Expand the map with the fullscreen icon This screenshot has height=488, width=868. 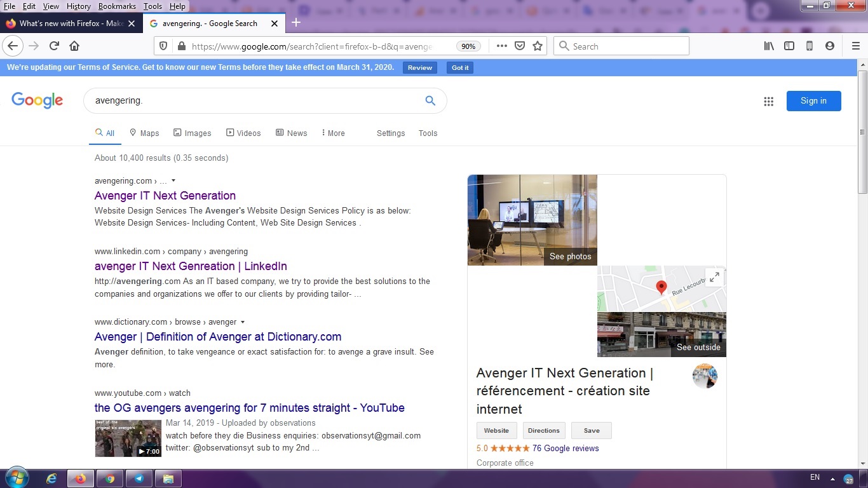(714, 277)
